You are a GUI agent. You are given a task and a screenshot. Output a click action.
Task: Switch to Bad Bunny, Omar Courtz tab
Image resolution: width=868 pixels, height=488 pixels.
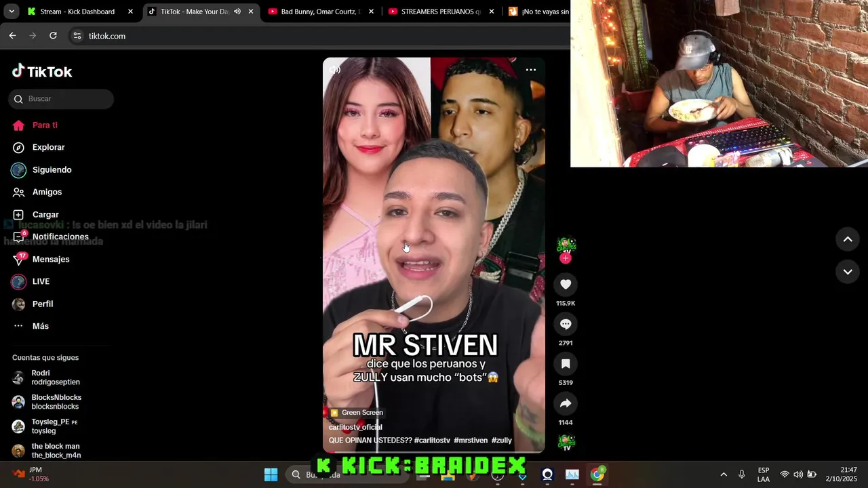point(320,12)
